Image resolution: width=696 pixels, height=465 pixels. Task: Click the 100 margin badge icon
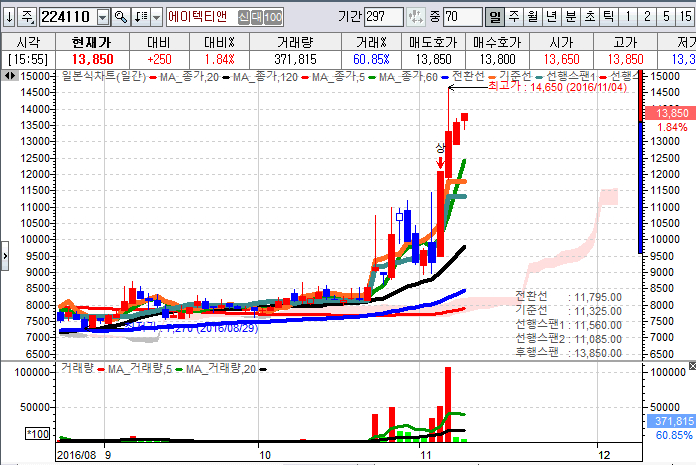pyautogui.click(x=272, y=17)
